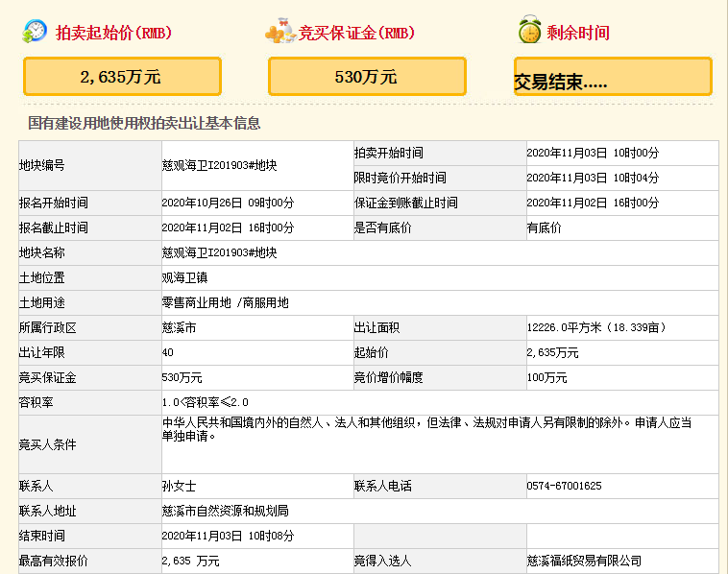Select the 地块编号 value 慈观海卫I201903#地块
728x574 pixels.
(x=219, y=165)
